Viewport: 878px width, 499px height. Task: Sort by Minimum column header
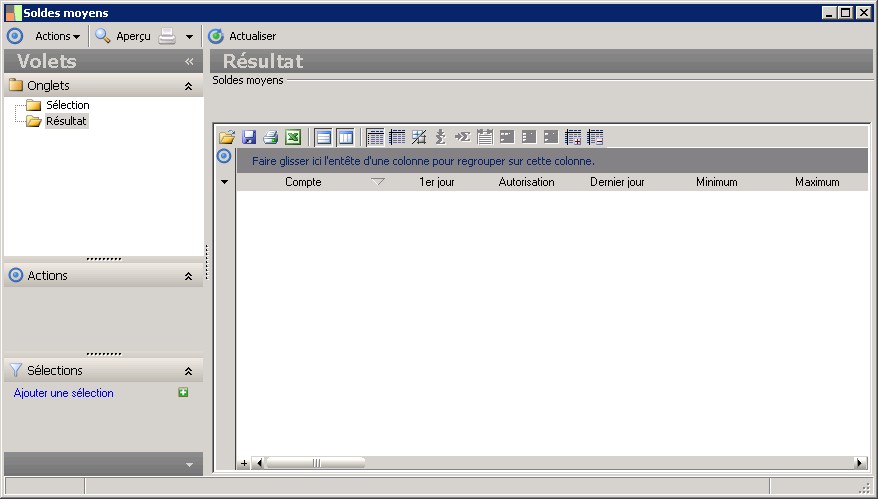(x=717, y=182)
